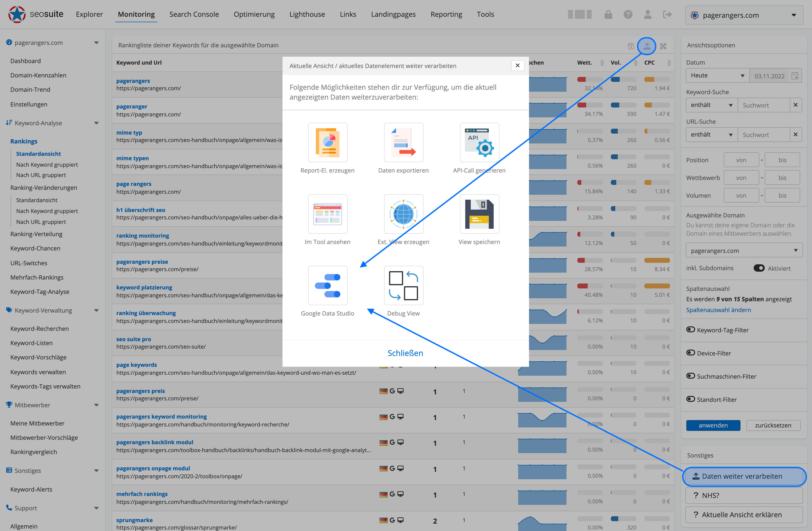Open the Lighthouse menu
This screenshot has height=531, width=812.
(x=307, y=14)
